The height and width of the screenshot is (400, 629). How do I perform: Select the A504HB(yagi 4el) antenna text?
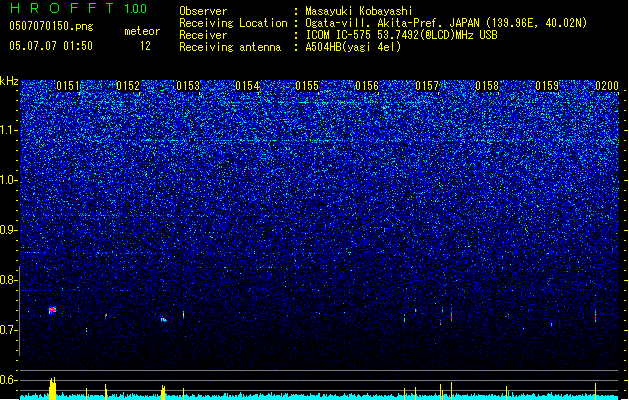353,47
